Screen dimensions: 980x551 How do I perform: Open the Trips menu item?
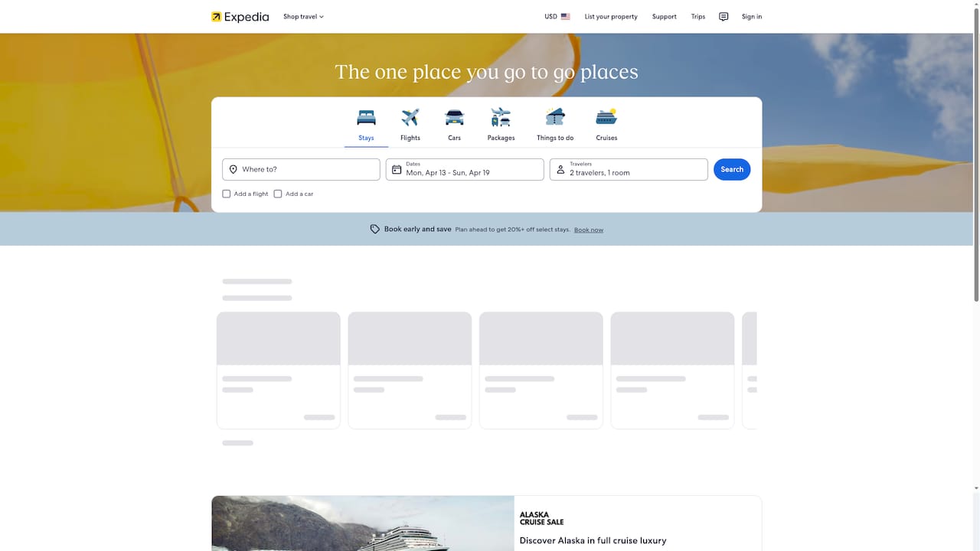point(697,16)
